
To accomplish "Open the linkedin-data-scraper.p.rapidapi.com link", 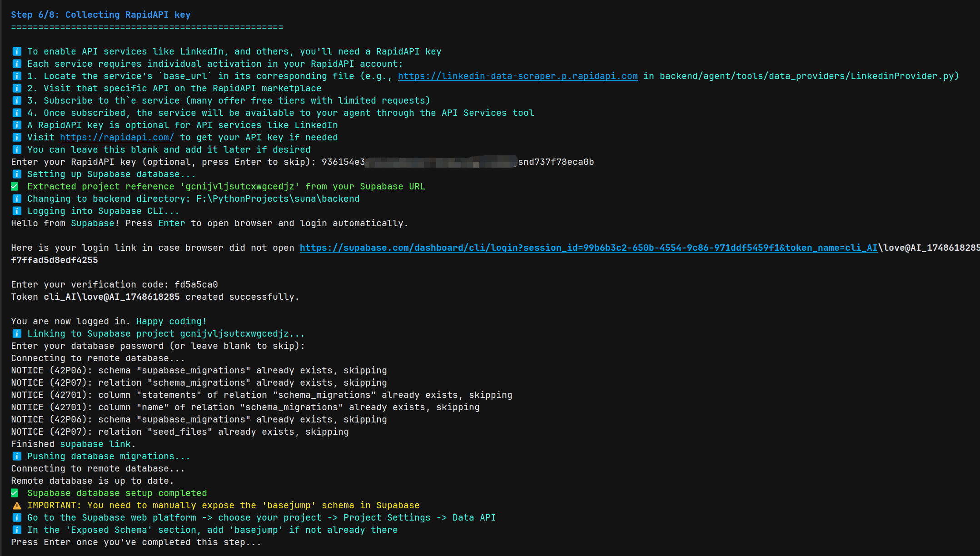I will (x=517, y=76).
